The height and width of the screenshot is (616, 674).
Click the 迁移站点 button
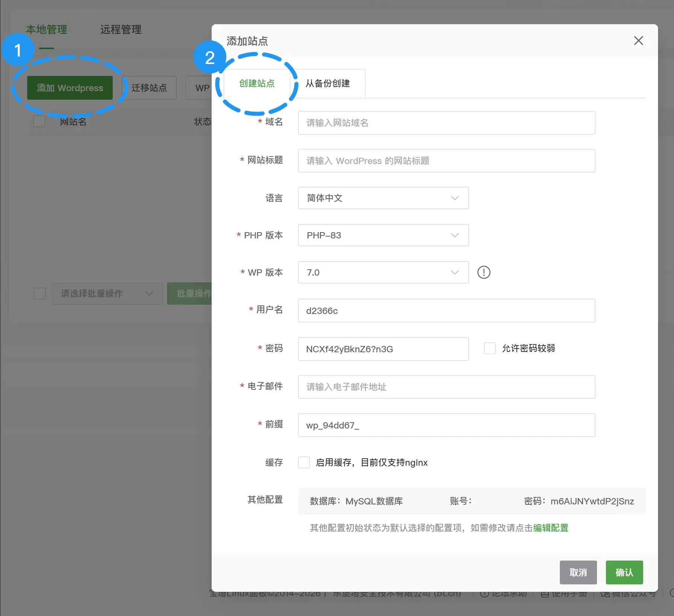149,88
